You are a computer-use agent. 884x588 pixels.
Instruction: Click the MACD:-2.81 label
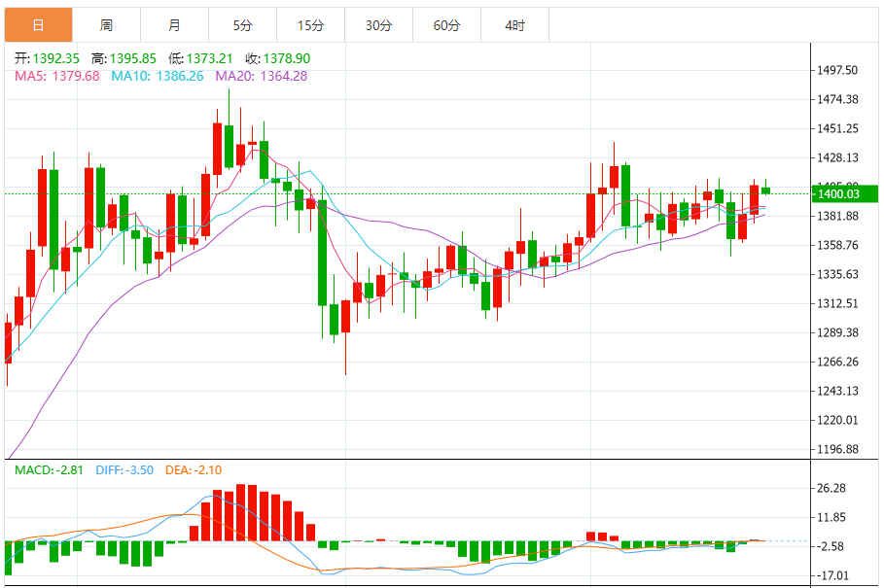[x=49, y=470]
